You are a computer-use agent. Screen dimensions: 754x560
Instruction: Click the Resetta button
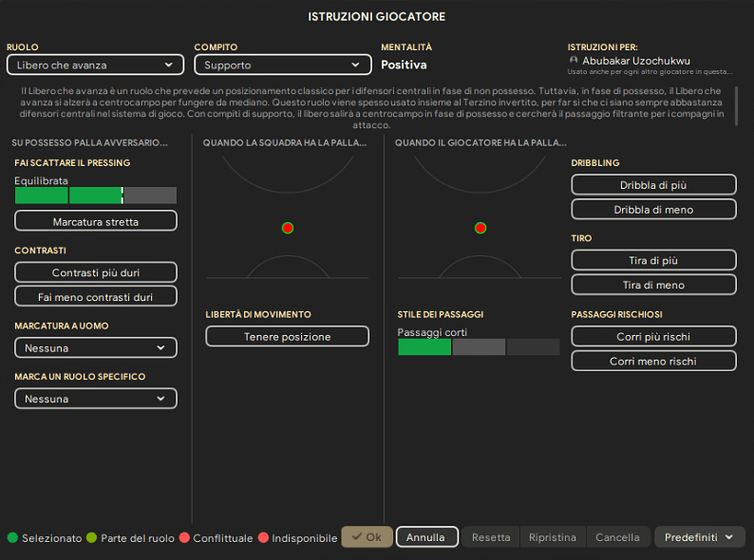491,537
